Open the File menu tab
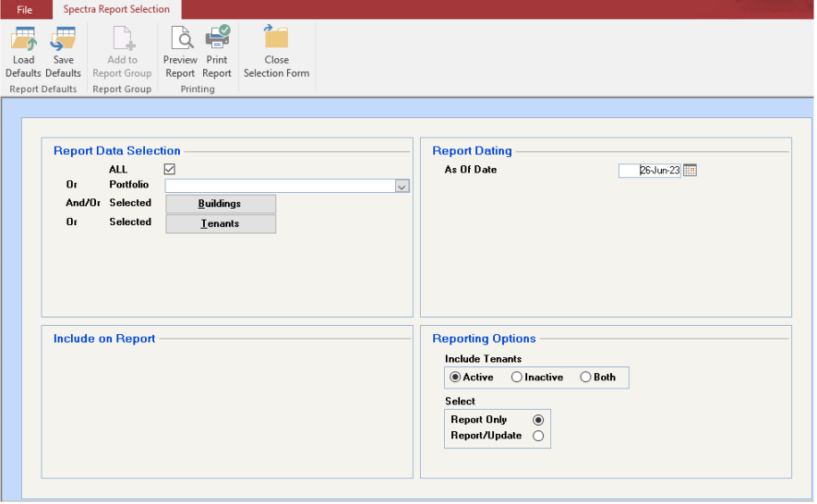817x504 pixels. click(25, 9)
